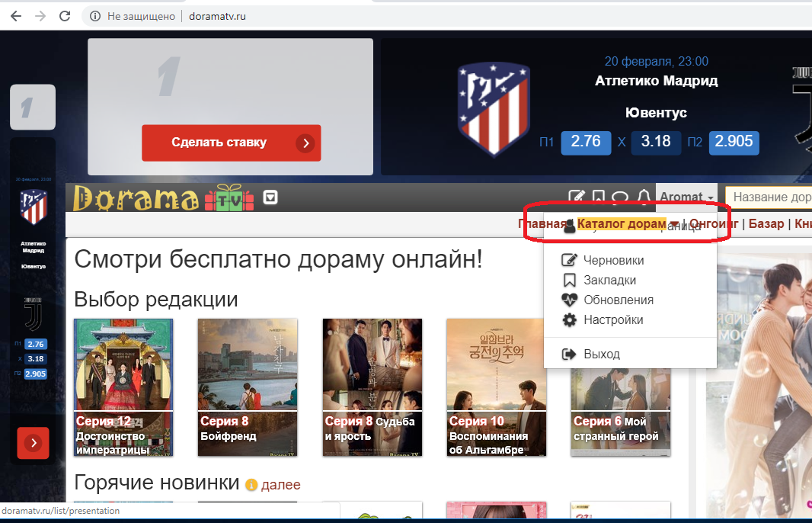Image resolution: width=812 pixels, height=523 pixels.
Task: Open the Базар nav link
Action: point(766,223)
